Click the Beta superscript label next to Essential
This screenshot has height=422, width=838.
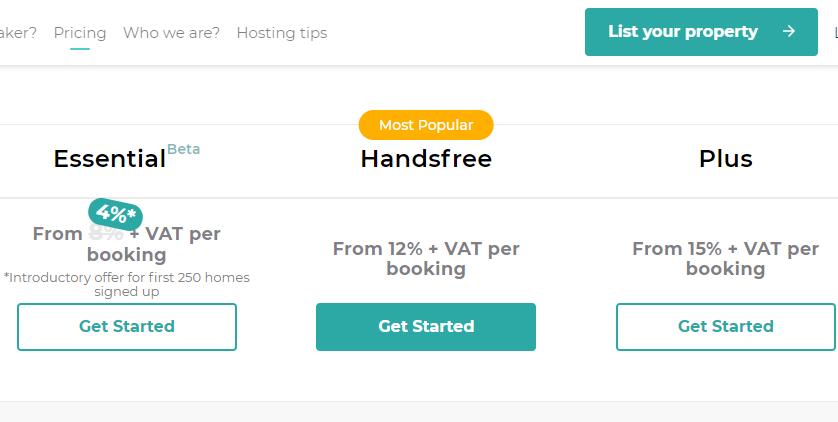coord(183,149)
